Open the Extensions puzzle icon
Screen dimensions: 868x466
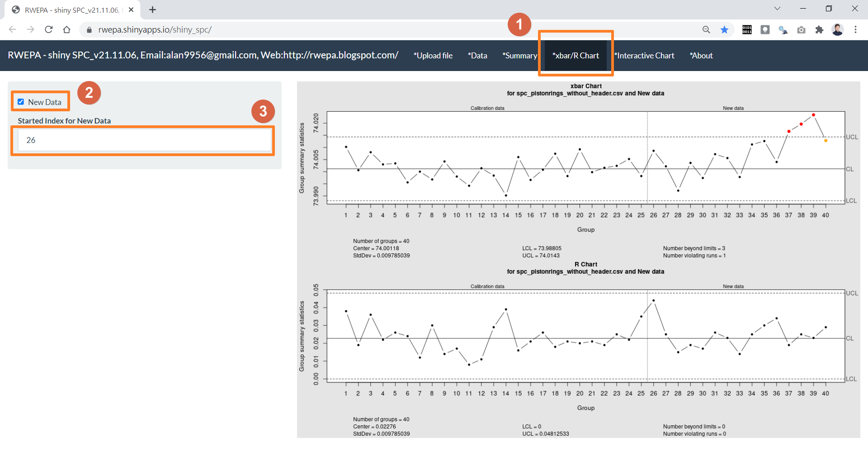819,30
